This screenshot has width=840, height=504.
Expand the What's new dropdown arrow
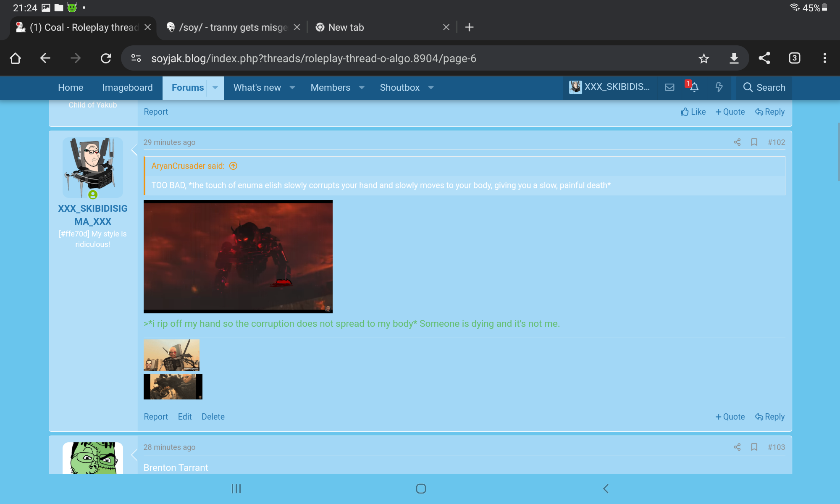292,88
